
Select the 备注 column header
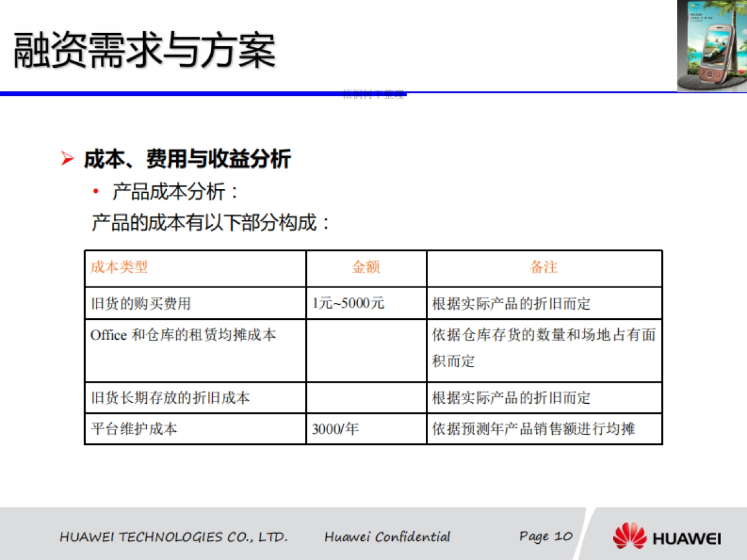[544, 268]
